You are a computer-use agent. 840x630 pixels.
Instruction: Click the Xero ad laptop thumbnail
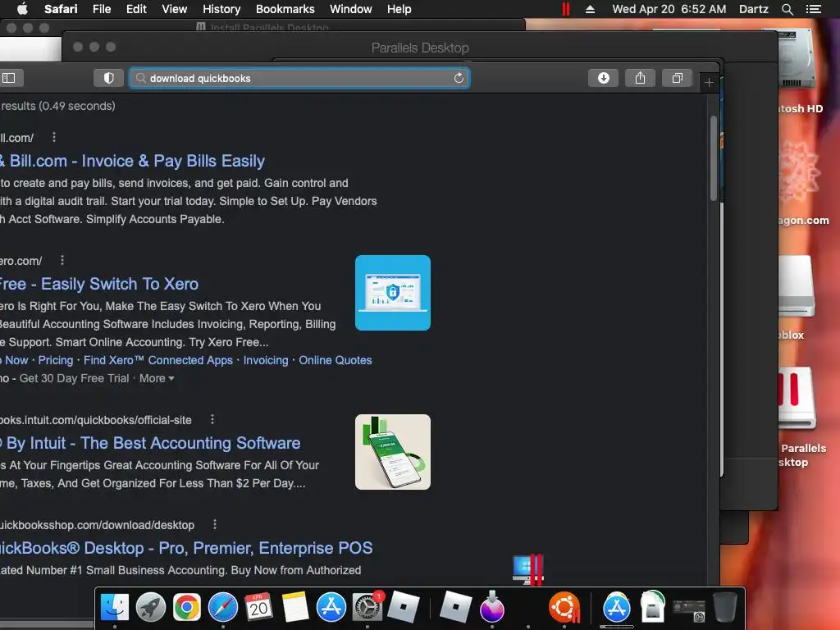[393, 293]
